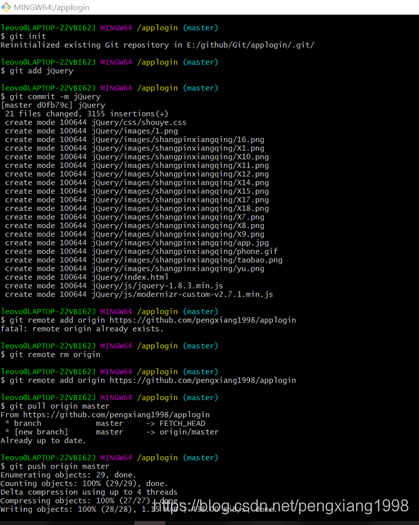
Task: Click the '$ git commit -m jQuery' command
Action: pos(51,96)
